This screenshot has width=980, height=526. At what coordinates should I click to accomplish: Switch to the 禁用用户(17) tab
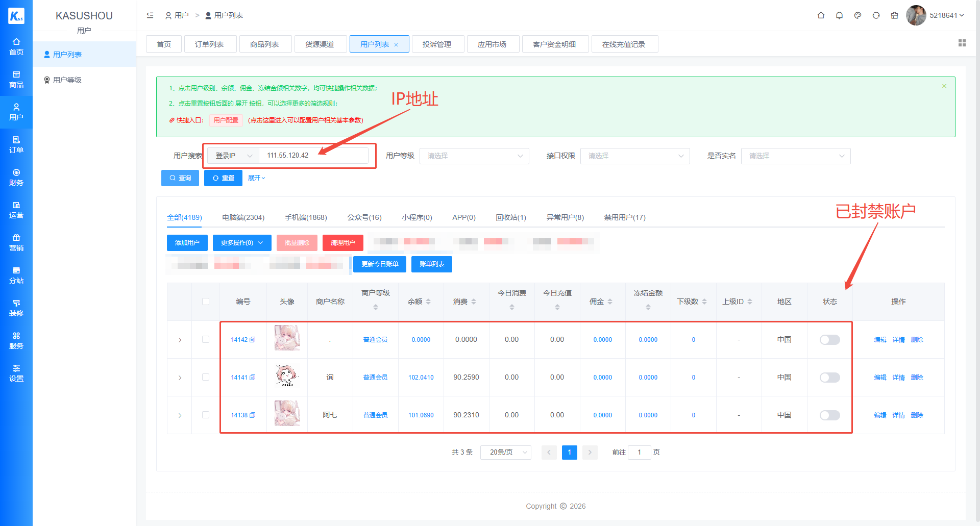coord(624,217)
